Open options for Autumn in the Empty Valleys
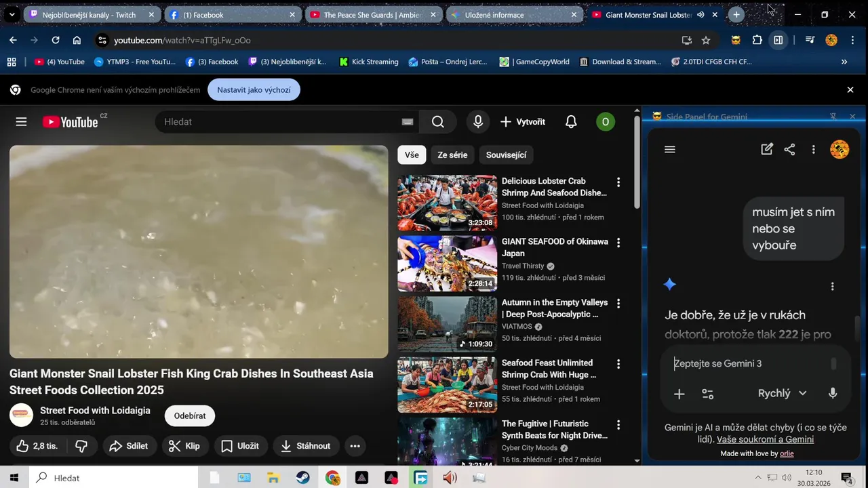Screen dimensions: 868x488 (618, 304)
